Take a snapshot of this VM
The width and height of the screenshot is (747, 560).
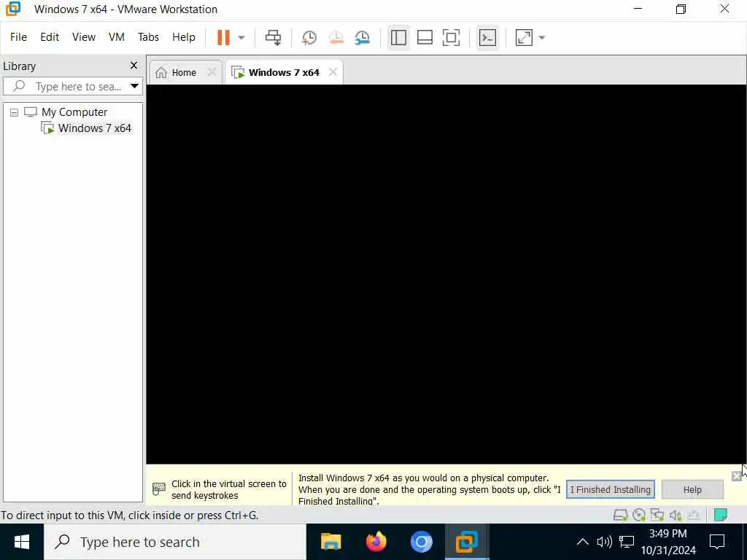[x=309, y=38]
